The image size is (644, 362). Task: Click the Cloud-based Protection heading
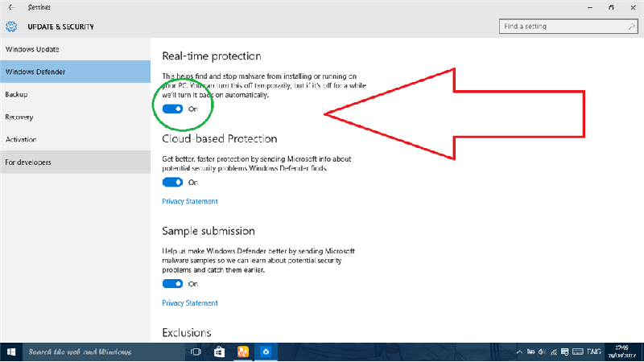coord(219,138)
